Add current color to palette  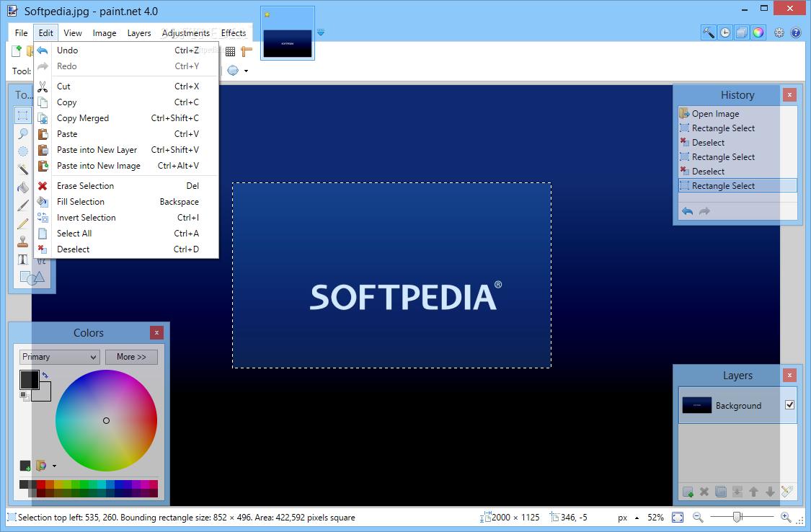click(x=25, y=466)
